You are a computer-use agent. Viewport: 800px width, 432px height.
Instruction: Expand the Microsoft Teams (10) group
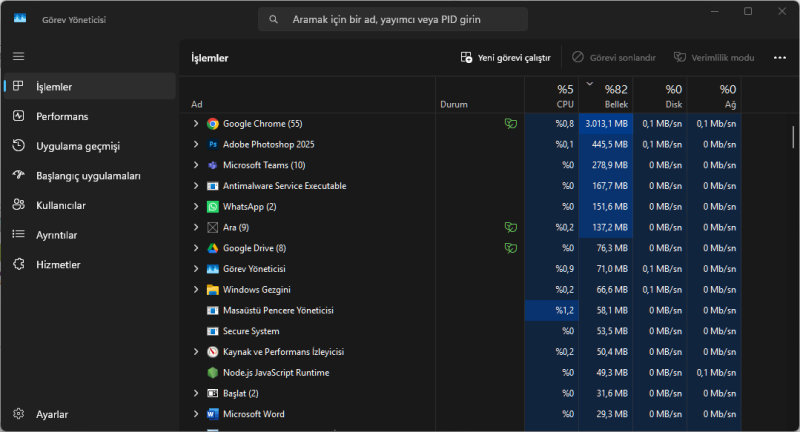[196, 165]
